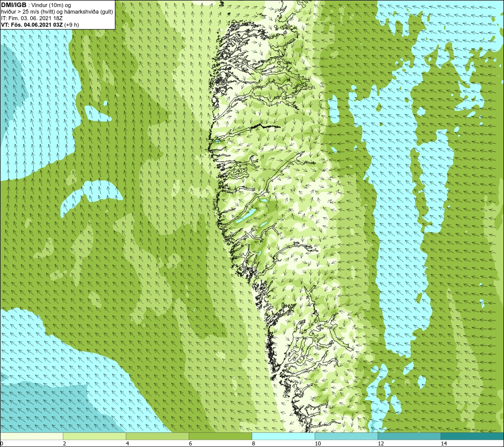Click the DMI/IGB title text
The width and height of the screenshot is (504, 447).
pos(14,5)
